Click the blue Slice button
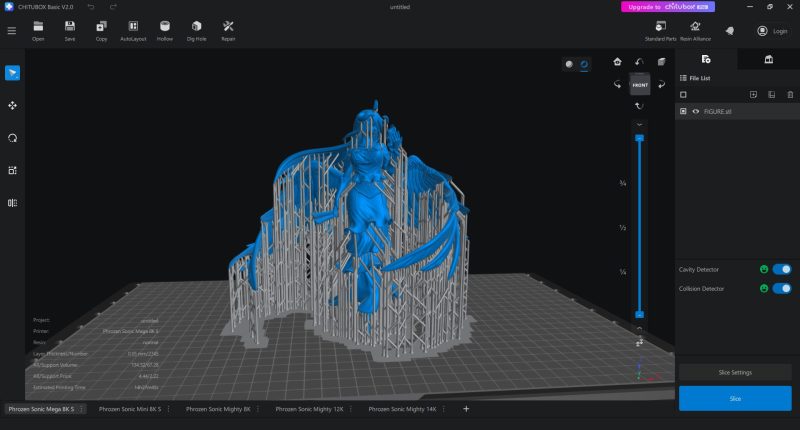The height and width of the screenshot is (430, 800). [x=735, y=398]
